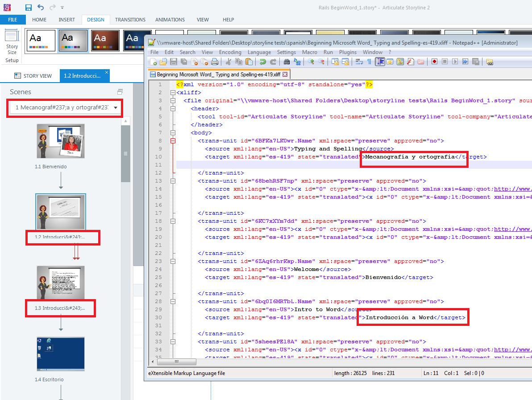
Task: Switch to the TRANSITIONS ribbon tab
Action: point(130,20)
